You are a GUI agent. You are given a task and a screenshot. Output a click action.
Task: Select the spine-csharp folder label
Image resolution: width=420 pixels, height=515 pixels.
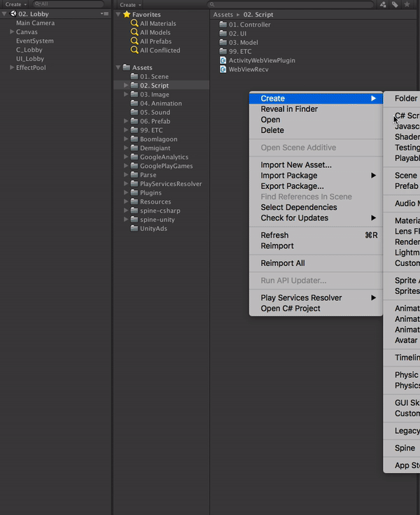click(x=160, y=211)
